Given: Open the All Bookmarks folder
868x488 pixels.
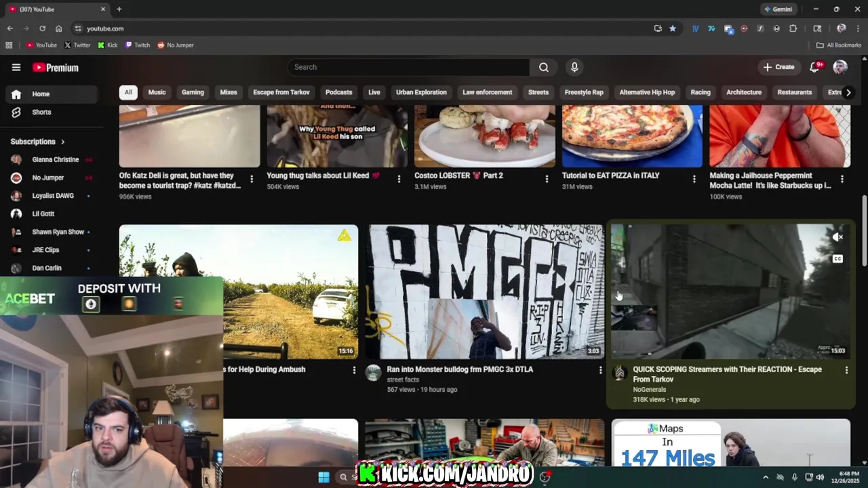Looking at the screenshot, I should pyautogui.click(x=839, y=45).
